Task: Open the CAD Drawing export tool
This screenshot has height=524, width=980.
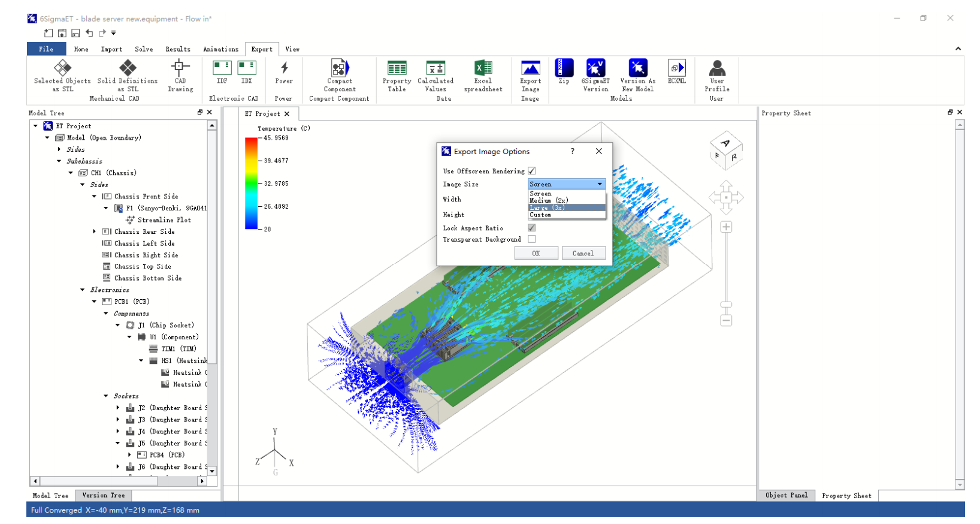Action: tap(180, 68)
